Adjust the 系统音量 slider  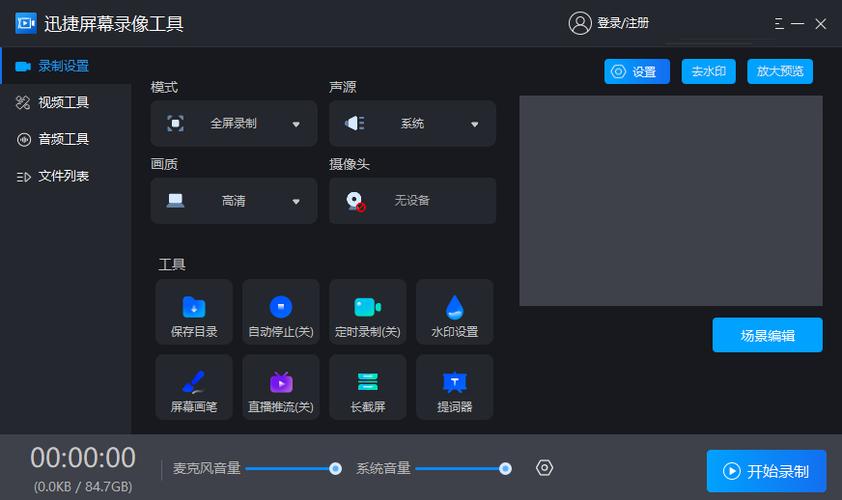pos(463,469)
